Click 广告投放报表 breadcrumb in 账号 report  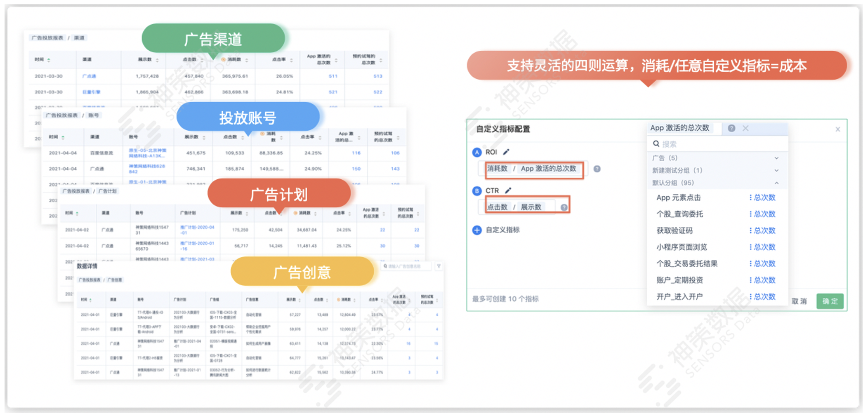pos(61,115)
